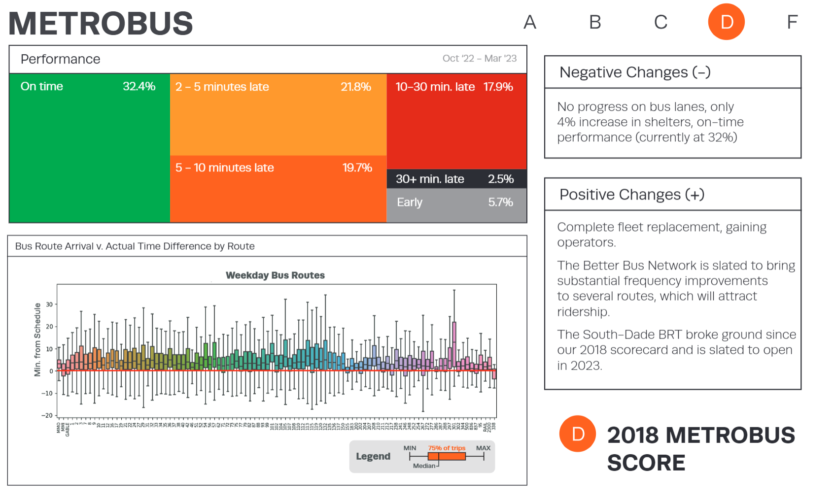Toggle grade F on the rating scale
The height and width of the screenshot is (504, 834).
(x=792, y=22)
